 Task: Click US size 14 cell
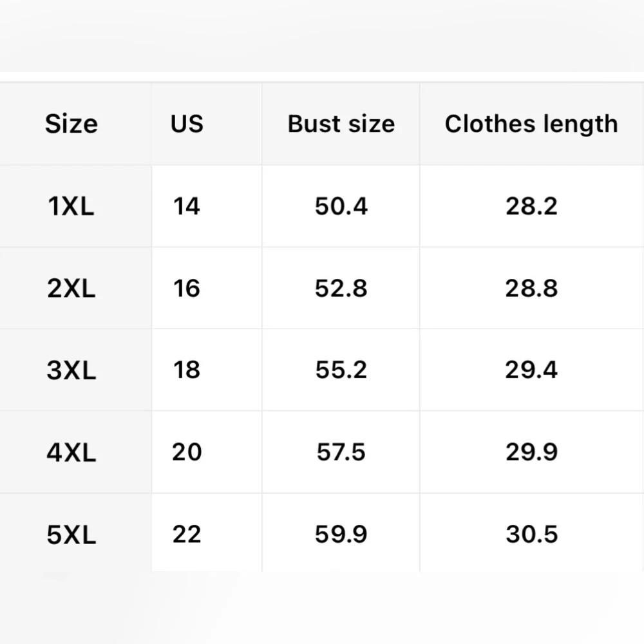point(187,207)
